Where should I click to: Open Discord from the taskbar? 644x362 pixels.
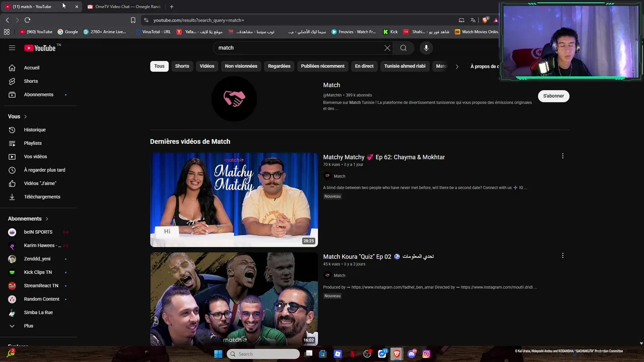412,354
